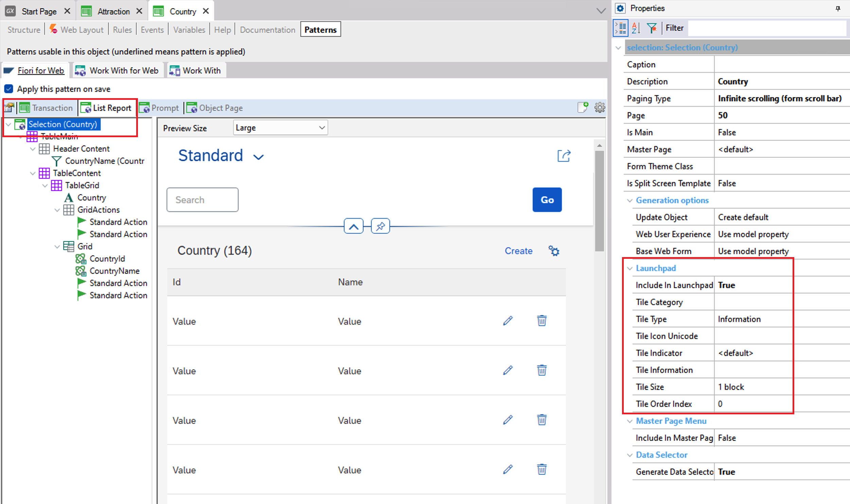Click the Create link
This screenshot has width=850, height=504.
tap(518, 251)
